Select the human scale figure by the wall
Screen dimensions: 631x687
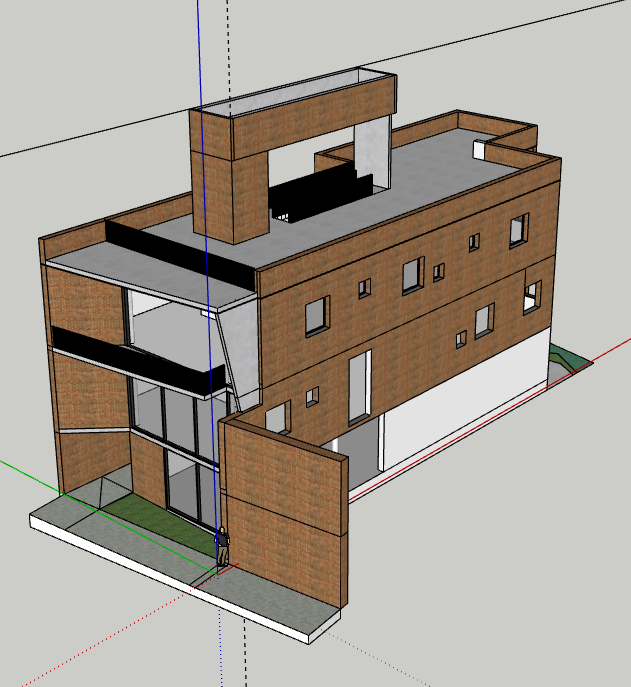pos(223,546)
